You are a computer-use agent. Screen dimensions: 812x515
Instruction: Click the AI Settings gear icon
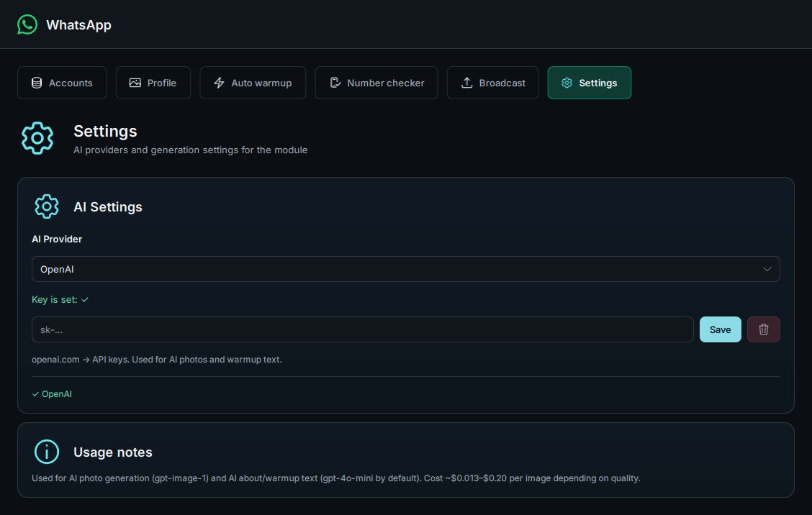(47, 206)
